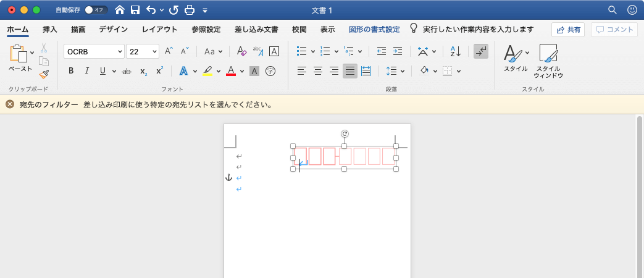Viewport: 644px width, 278px height.
Task: Dismiss the 宛先のフィルター message bar
Action: point(10,104)
